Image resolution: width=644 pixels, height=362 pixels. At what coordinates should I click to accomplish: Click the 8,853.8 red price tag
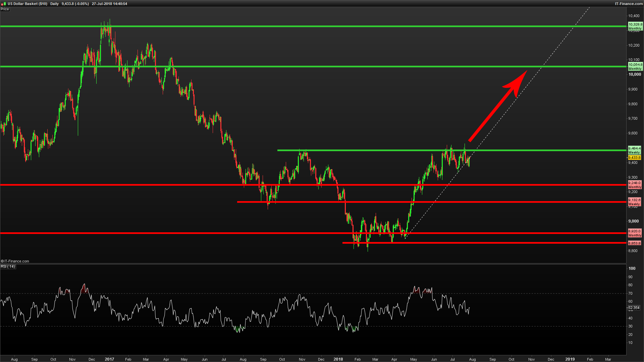coord(634,243)
